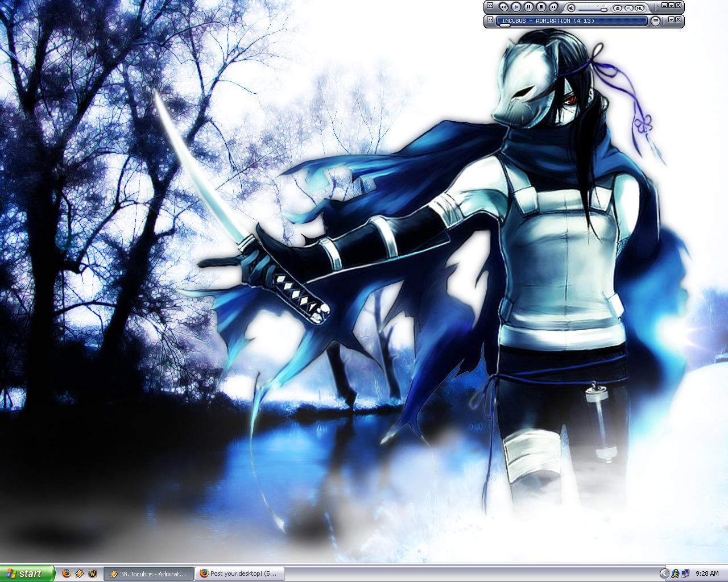Switch to the '38. Incubus - Admirat...' taskbar item

(x=148, y=574)
